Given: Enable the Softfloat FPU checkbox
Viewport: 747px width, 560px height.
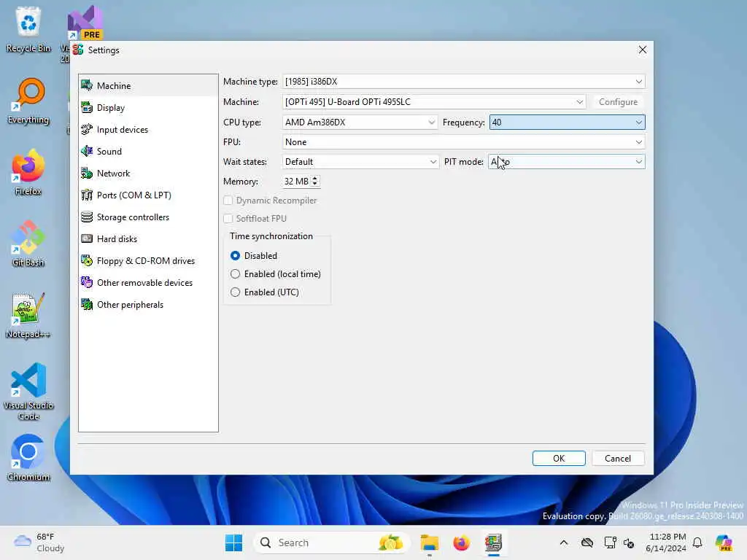Looking at the screenshot, I should 228,219.
